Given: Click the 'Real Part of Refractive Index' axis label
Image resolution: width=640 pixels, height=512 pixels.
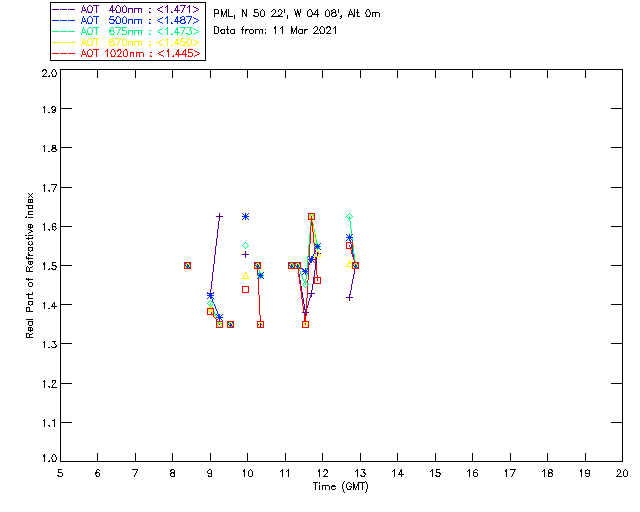Looking at the screenshot, I should 29,265.
